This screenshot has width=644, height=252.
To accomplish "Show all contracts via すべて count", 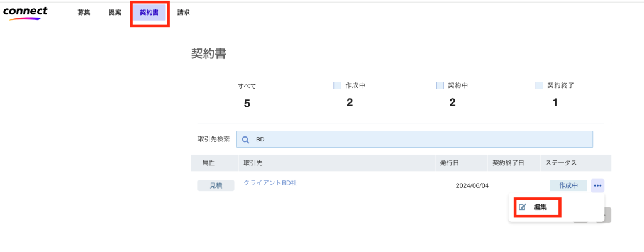I will click(x=247, y=104).
